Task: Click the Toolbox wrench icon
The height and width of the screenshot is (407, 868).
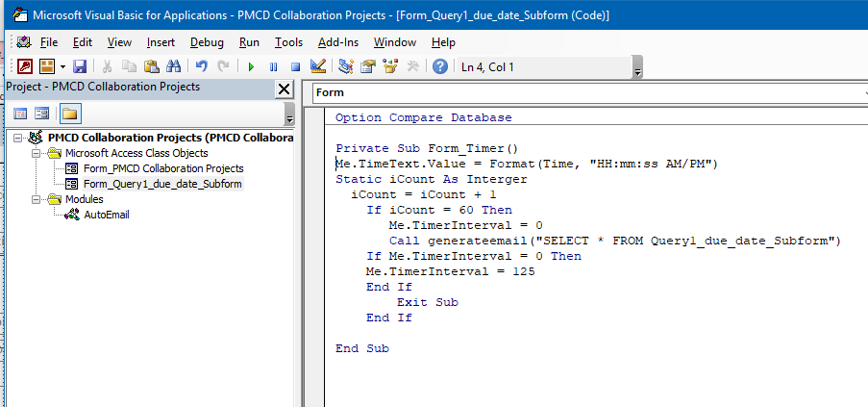Action: click(413, 67)
